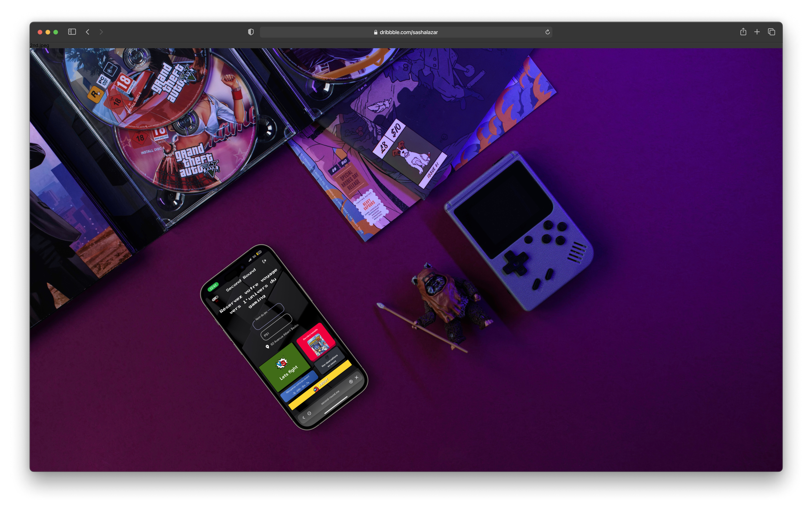Show the tab overview
This screenshot has width=812, height=509.
pos(771,32)
